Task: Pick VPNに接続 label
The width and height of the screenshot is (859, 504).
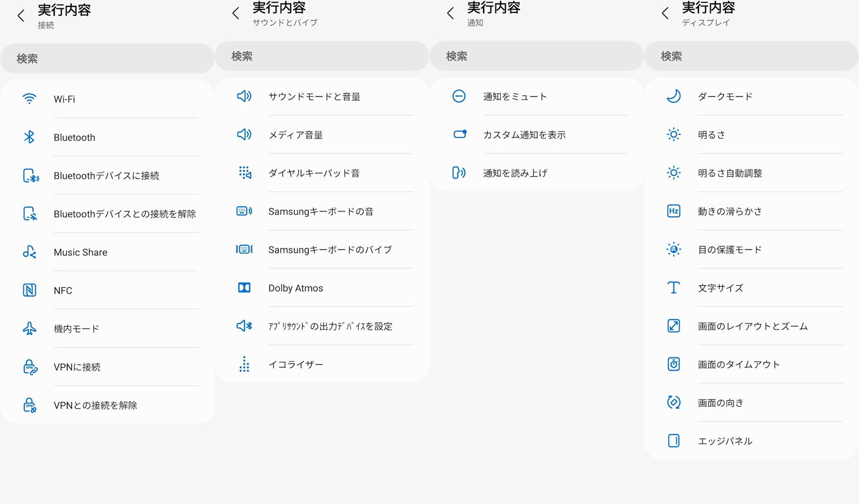Action: [77, 367]
